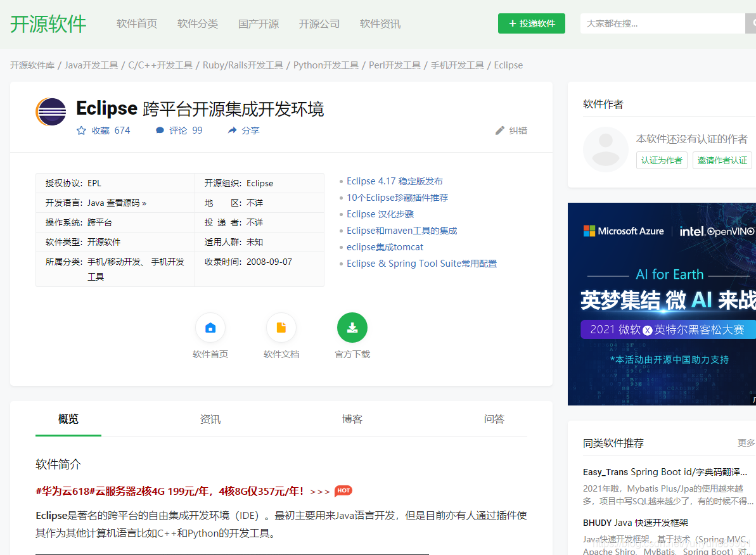Click the Eclipse logo icon
This screenshot has height=555, width=756.
coord(51,112)
